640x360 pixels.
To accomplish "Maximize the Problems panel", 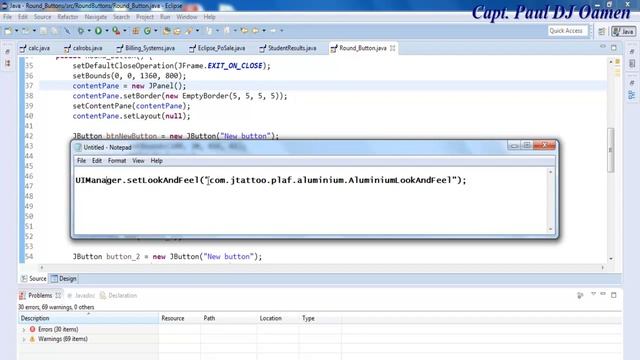I will (614, 295).
